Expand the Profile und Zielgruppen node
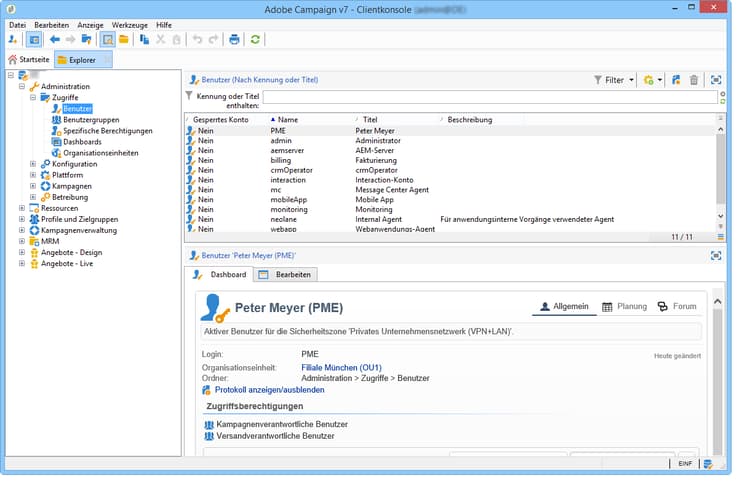 click(x=22, y=219)
